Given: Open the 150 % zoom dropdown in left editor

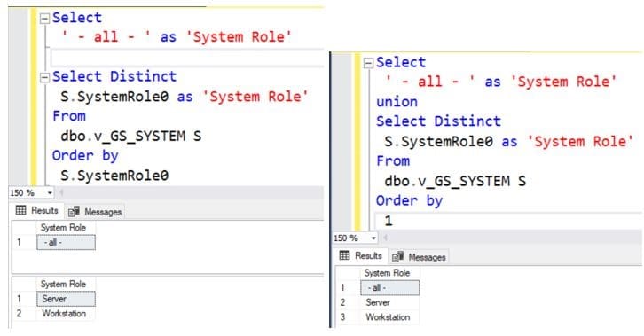Looking at the screenshot, I should [x=50, y=192].
